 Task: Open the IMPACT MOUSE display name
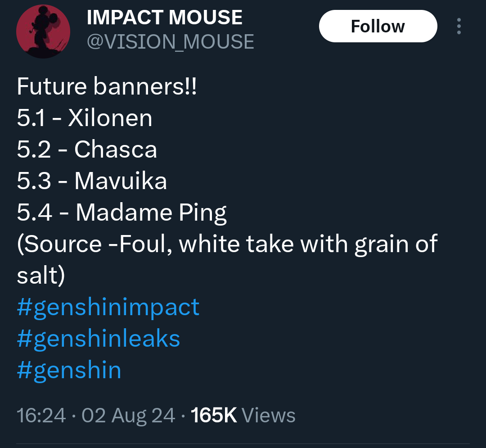click(164, 18)
